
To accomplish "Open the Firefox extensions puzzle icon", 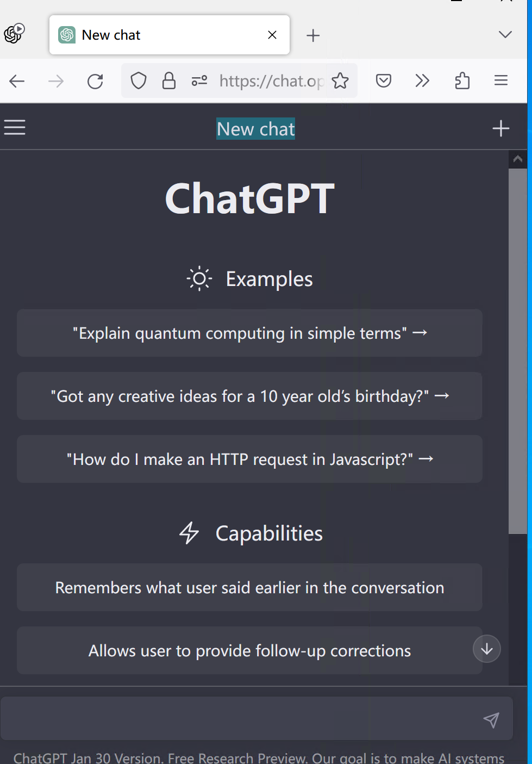I will tap(462, 81).
